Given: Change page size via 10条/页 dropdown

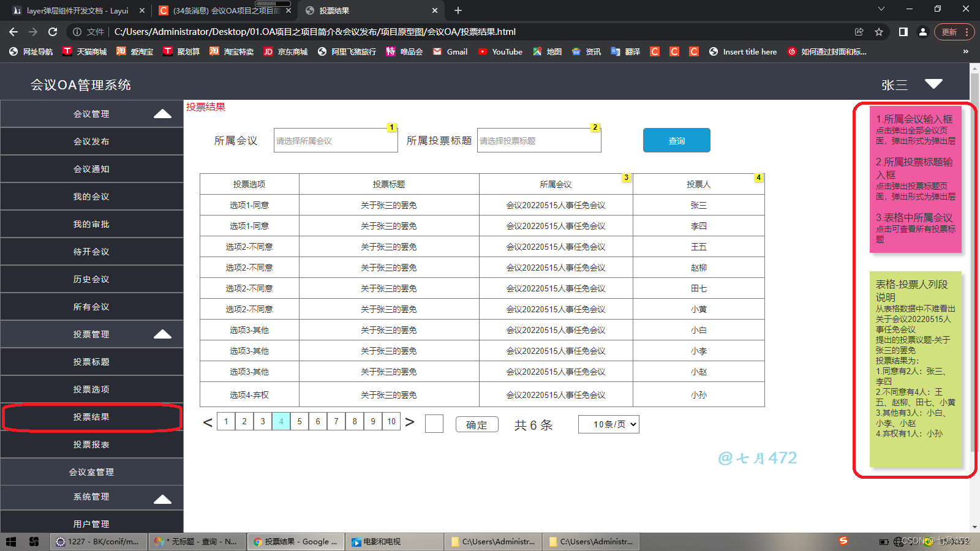Looking at the screenshot, I should coord(608,424).
